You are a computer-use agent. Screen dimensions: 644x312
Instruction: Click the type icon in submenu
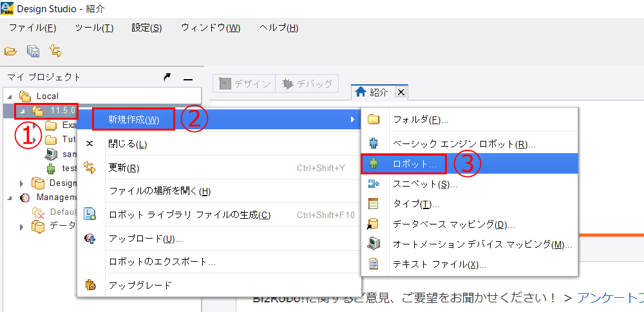coord(374,204)
